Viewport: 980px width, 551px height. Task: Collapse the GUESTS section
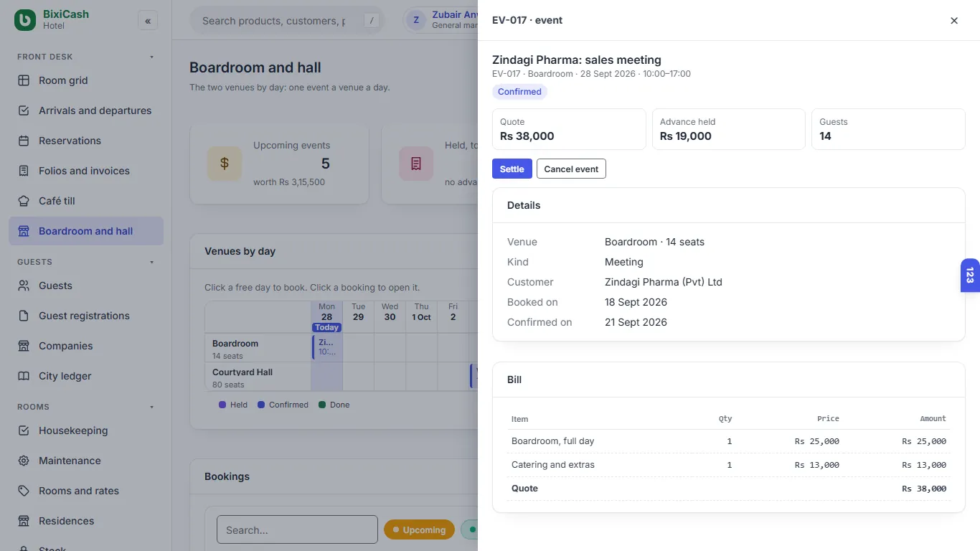[x=151, y=262]
